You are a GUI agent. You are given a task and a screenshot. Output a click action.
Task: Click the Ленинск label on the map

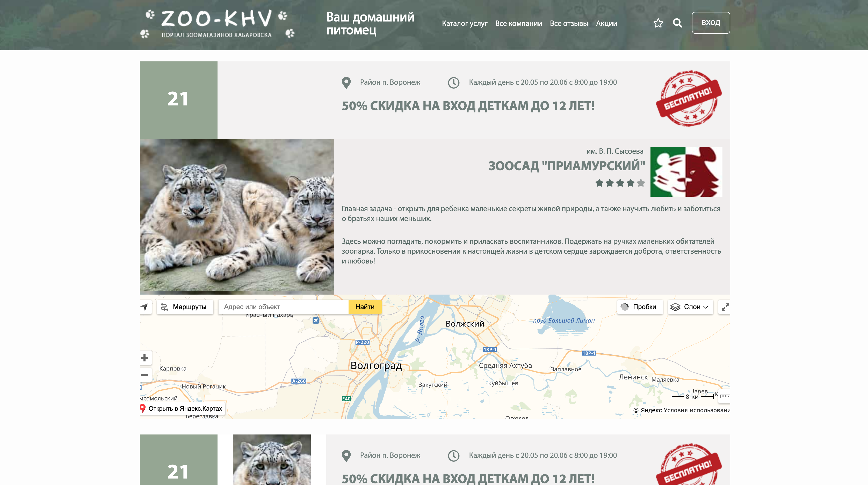point(633,377)
